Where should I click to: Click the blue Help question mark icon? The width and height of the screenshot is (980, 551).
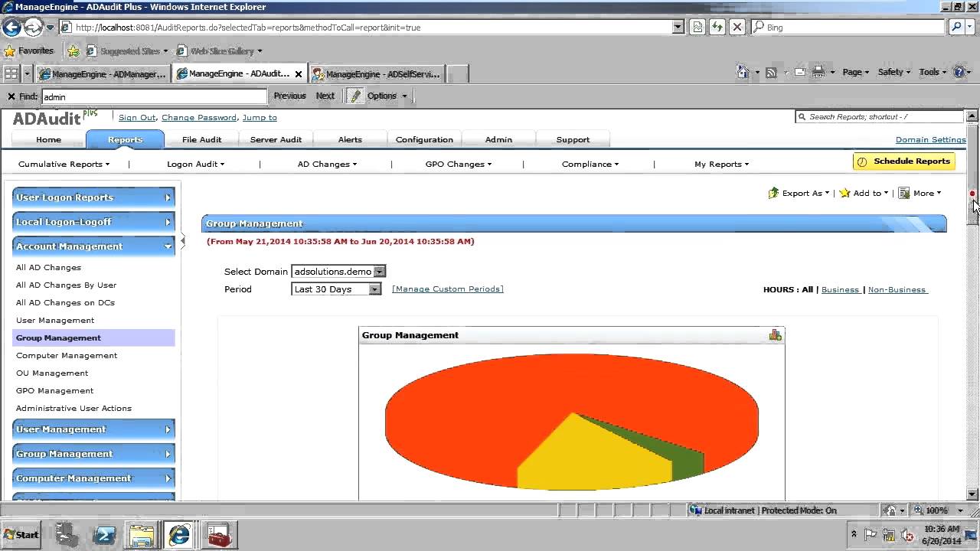960,72
